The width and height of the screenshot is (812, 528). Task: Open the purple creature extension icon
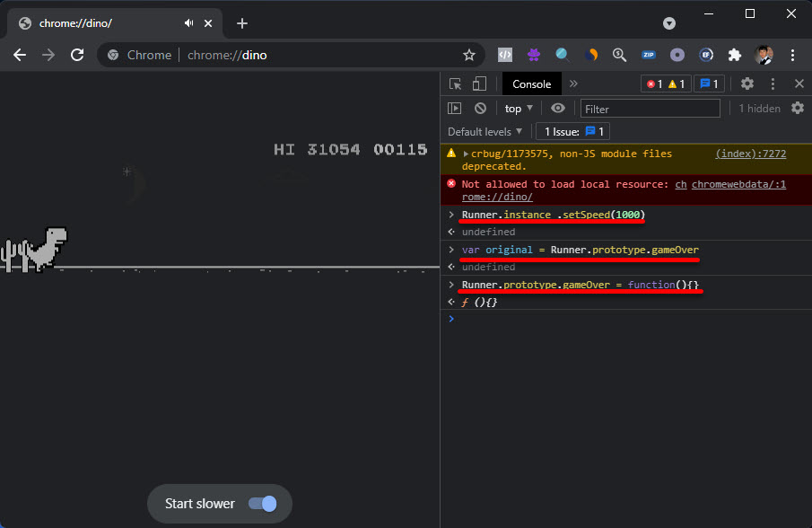pos(534,55)
